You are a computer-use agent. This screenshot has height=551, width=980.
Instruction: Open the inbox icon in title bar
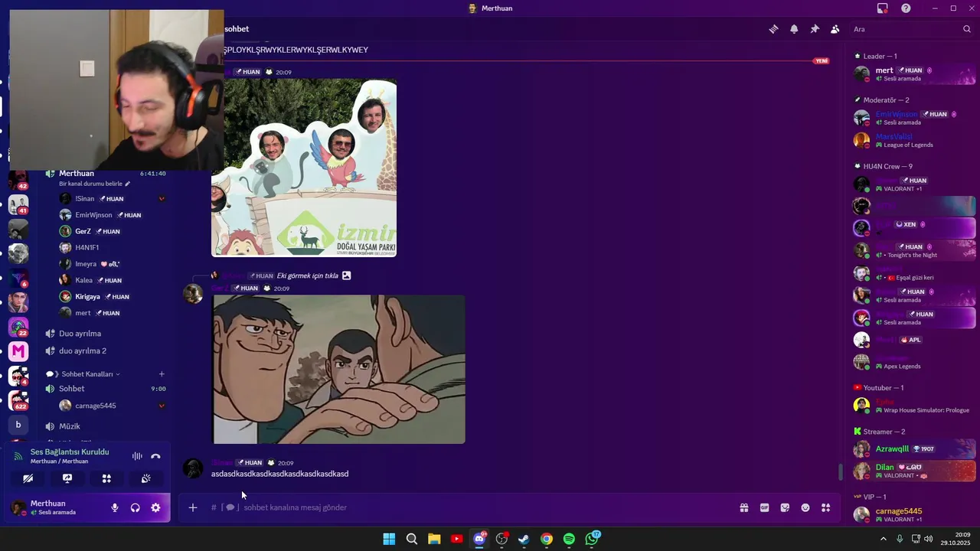(x=883, y=8)
